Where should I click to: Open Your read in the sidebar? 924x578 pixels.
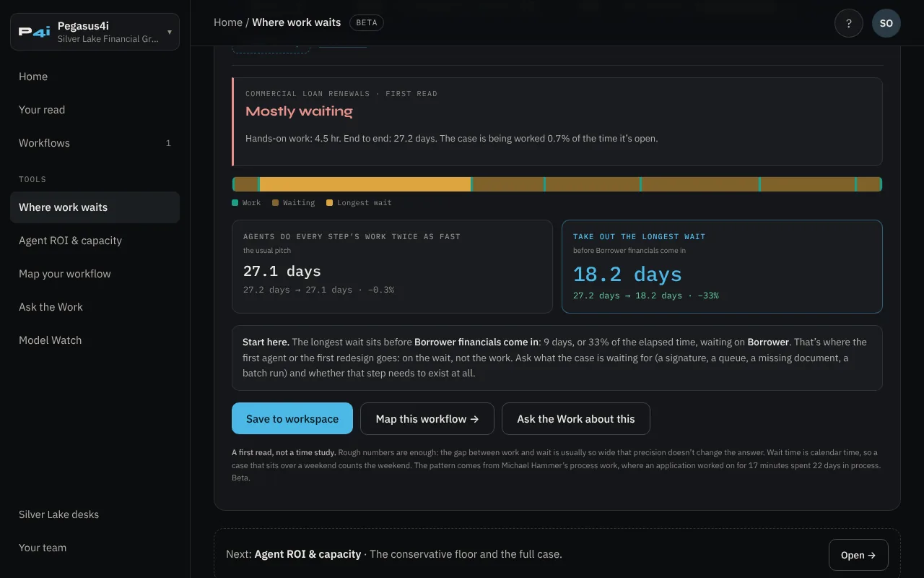coord(95,110)
